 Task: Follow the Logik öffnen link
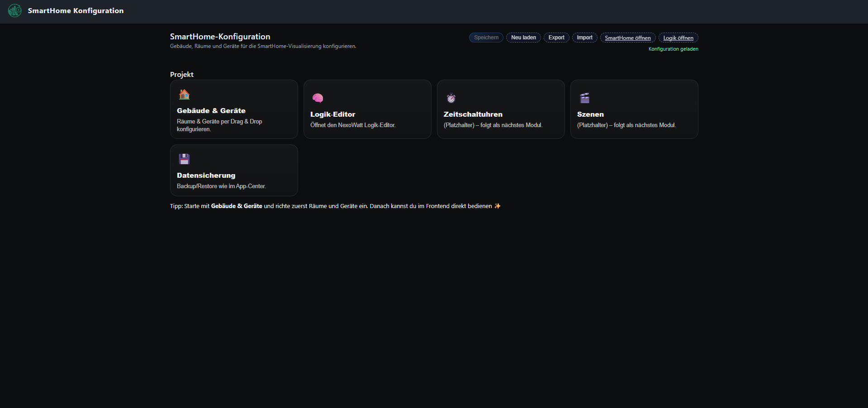click(678, 38)
